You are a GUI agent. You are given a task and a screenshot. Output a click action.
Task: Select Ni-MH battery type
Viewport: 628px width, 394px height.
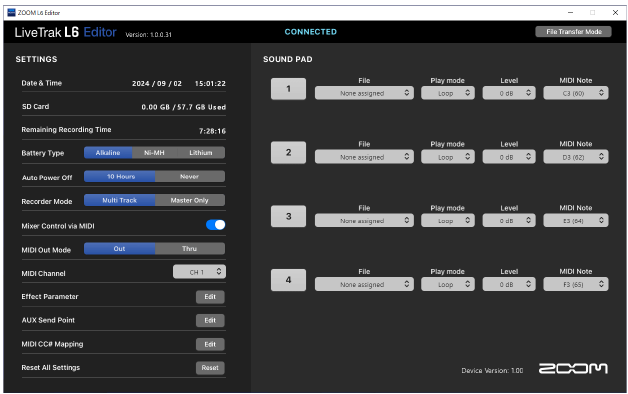pos(154,153)
